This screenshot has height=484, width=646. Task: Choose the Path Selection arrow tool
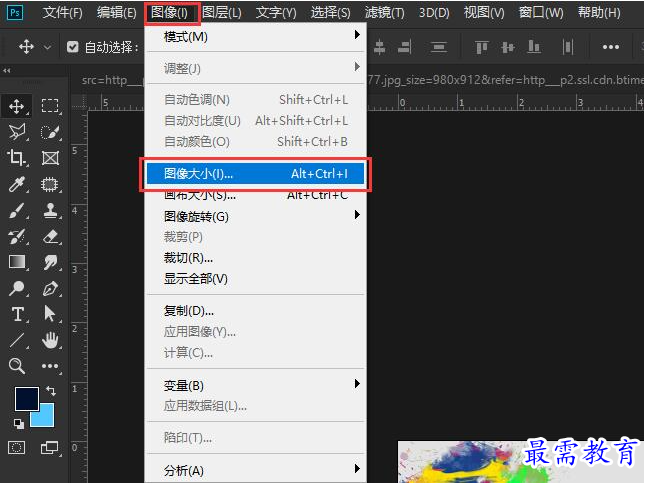[x=50, y=314]
